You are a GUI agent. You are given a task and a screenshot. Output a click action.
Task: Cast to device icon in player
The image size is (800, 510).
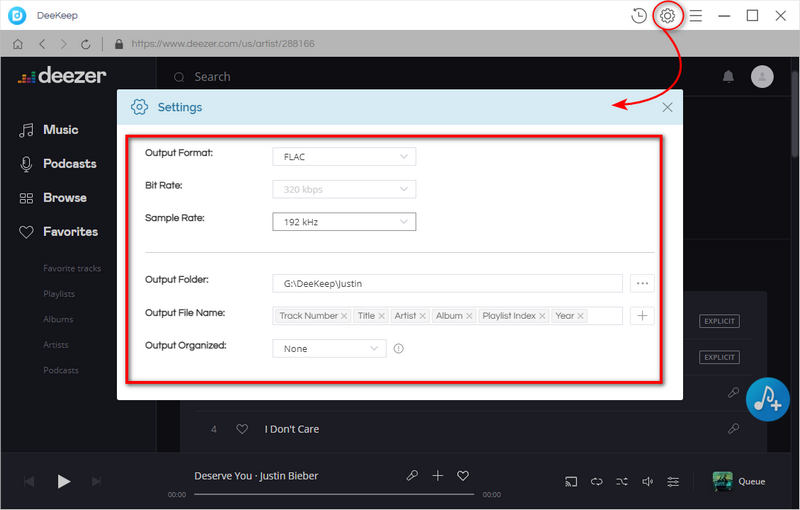571,481
